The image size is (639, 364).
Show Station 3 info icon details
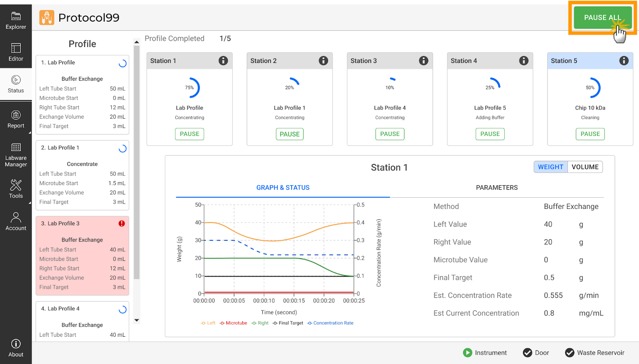(x=423, y=61)
